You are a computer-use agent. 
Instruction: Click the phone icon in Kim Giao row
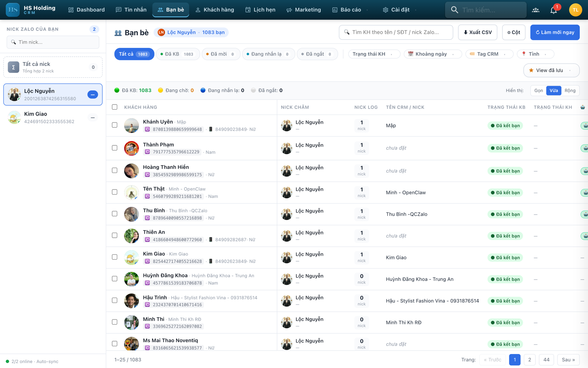tap(211, 261)
